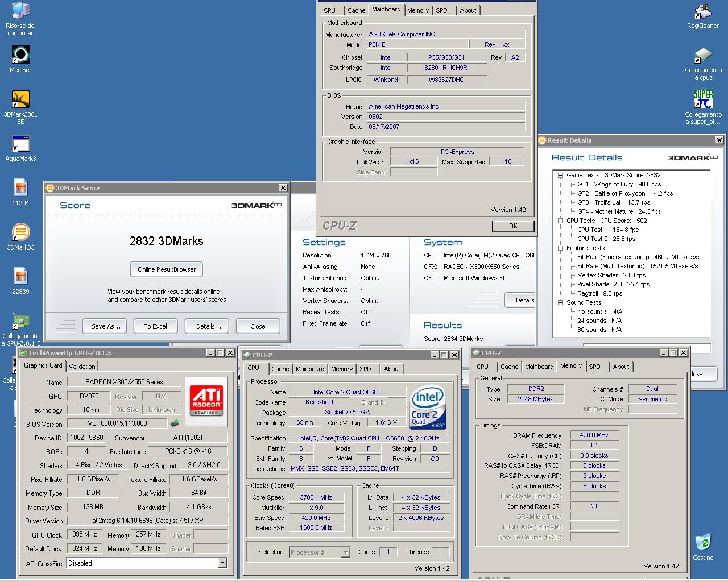728x582 pixels.
Task: Click Online ResultBrowser button
Action: click(167, 269)
